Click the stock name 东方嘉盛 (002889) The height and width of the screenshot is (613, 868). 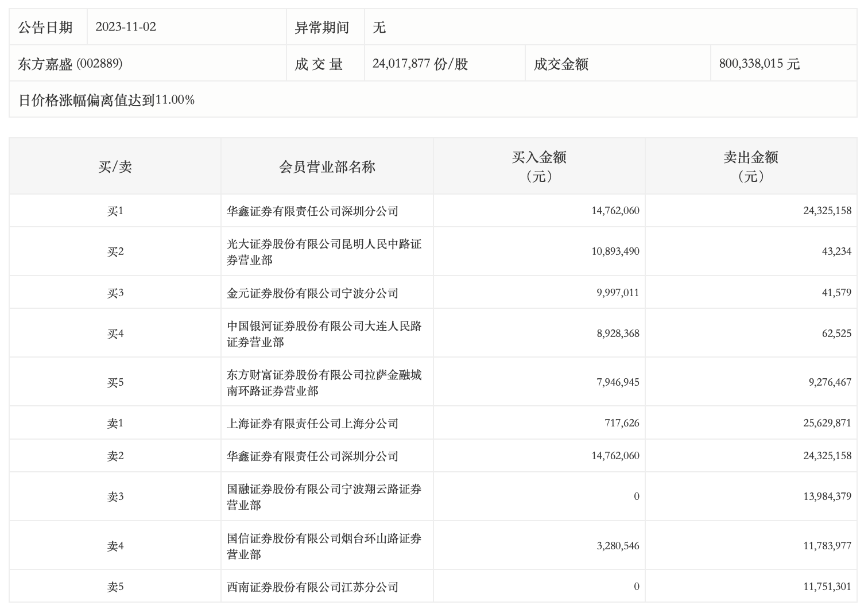(x=70, y=63)
